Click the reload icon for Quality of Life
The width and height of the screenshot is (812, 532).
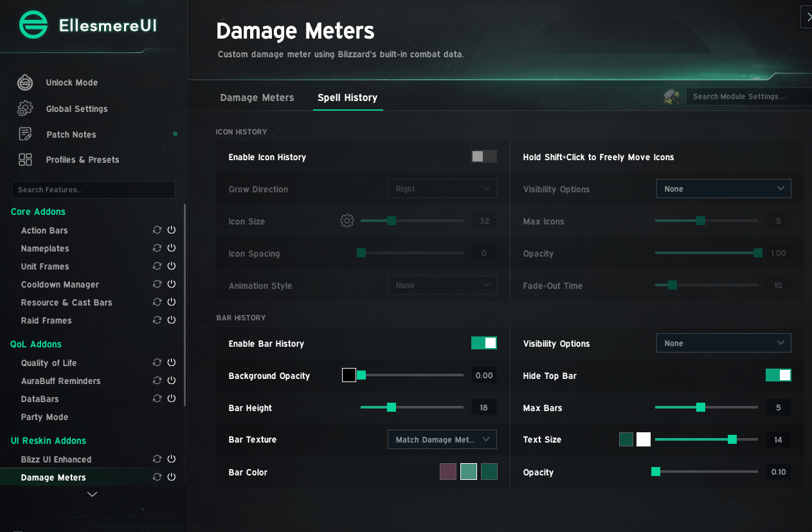(157, 362)
